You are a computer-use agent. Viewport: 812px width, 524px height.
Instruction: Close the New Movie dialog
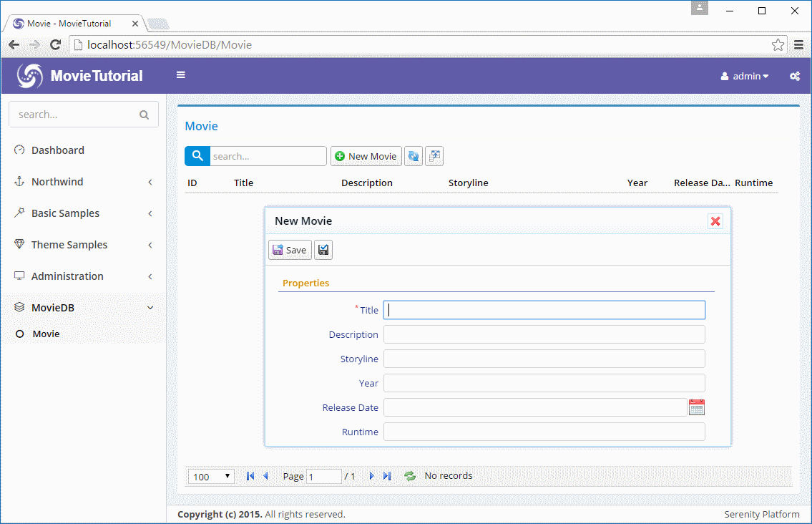pos(715,221)
